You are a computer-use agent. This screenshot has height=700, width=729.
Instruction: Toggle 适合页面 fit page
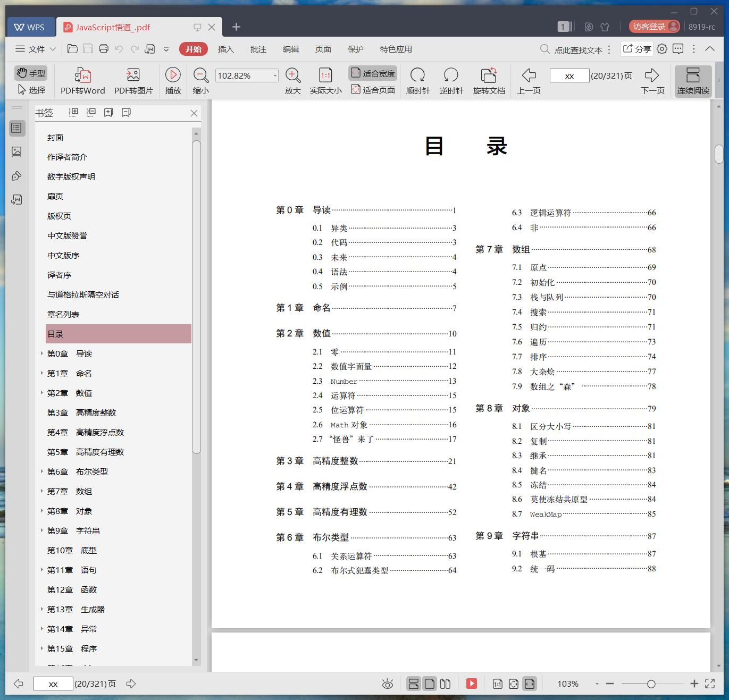pyautogui.click(x=373, y=90)
